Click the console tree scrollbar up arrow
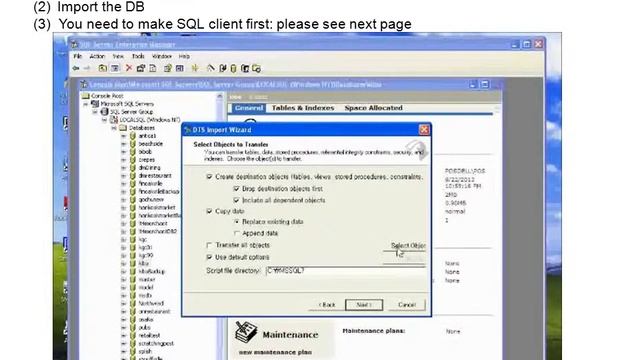 click(x=220, y=96)
